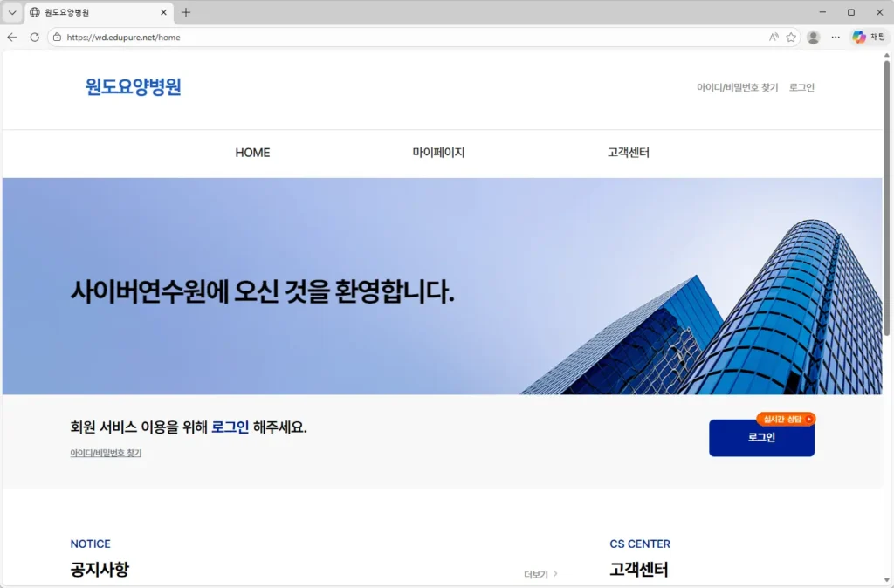Viewport: 894px width, 588px height.
Task: Open Edge settings via the ellipsis icon
Action: point(835,37)
